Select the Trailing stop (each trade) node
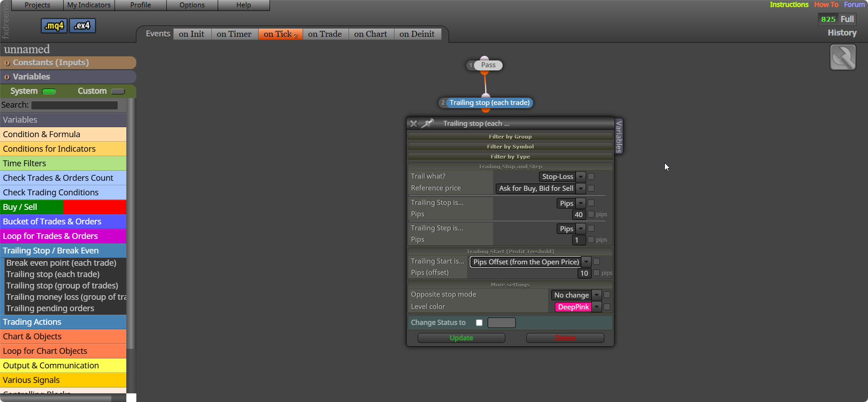Image resolution: width=868 pixels, height=402 pixels. coord(489,103)
